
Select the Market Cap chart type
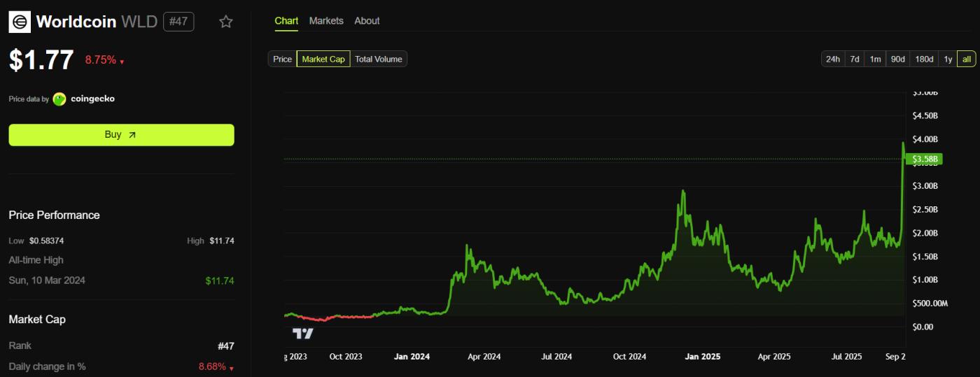(x=323, y=59)
